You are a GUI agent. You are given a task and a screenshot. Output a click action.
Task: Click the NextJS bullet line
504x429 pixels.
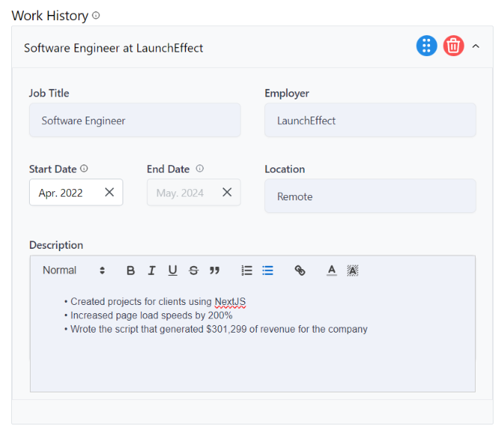[x=155, y=301]
